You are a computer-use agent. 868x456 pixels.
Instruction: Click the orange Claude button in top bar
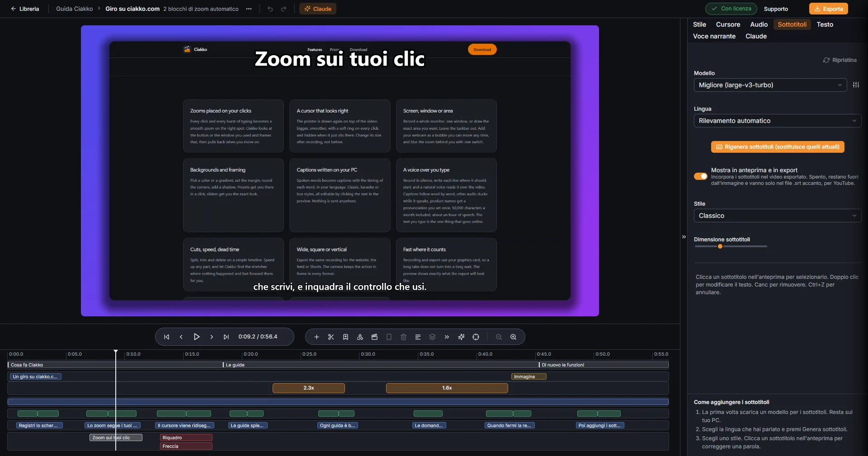318,9
